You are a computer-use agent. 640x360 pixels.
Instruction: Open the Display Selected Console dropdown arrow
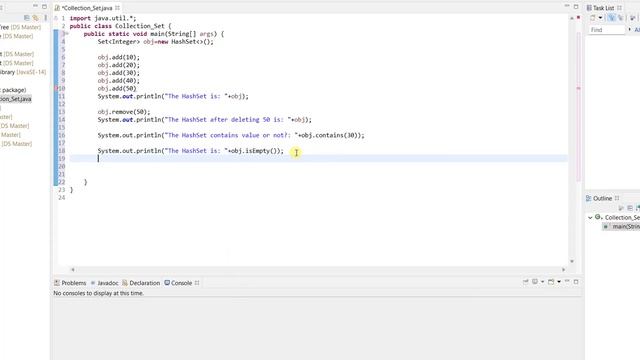tap(542, 282)
